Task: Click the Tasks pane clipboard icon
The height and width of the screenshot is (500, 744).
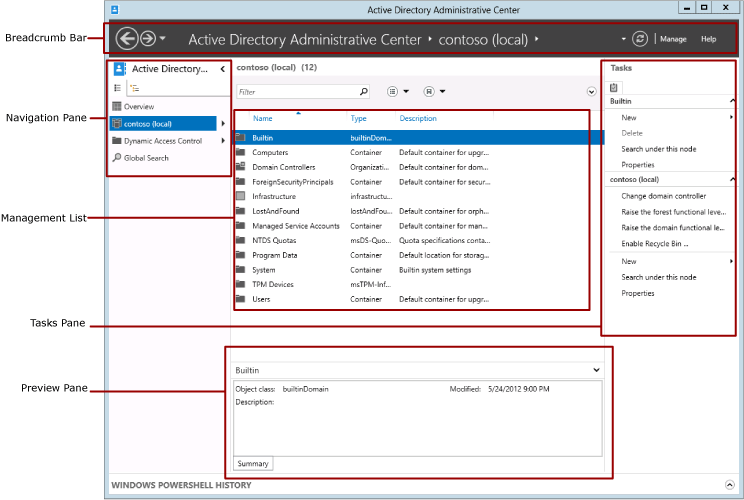Action: point(614,87)
